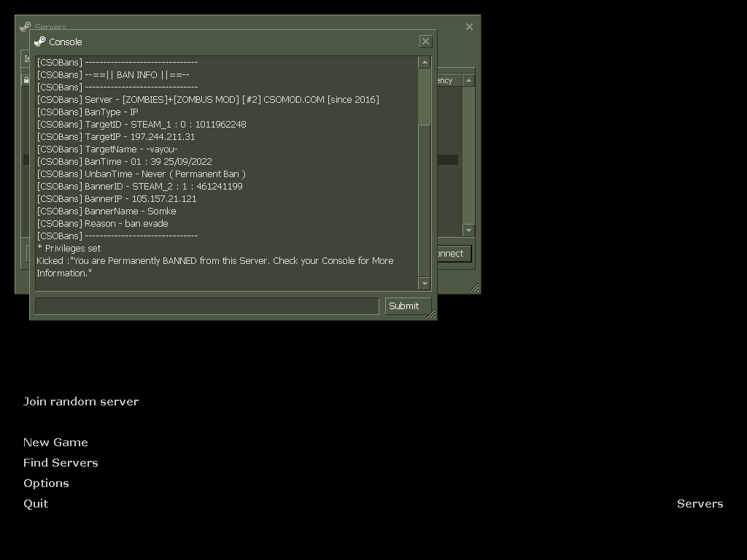Click the Steam icon in Servers title bar

point(25,26)
